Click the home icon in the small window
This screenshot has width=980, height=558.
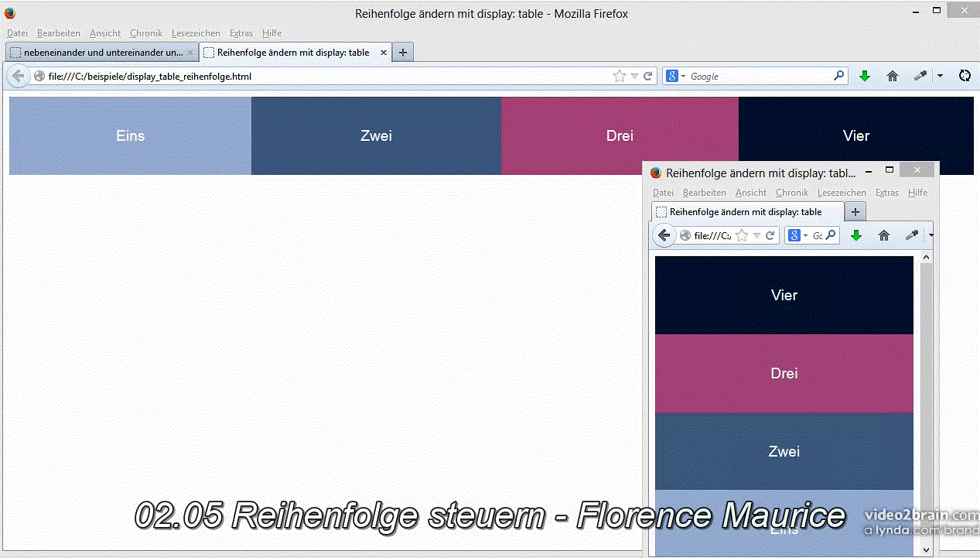[884, 235]
